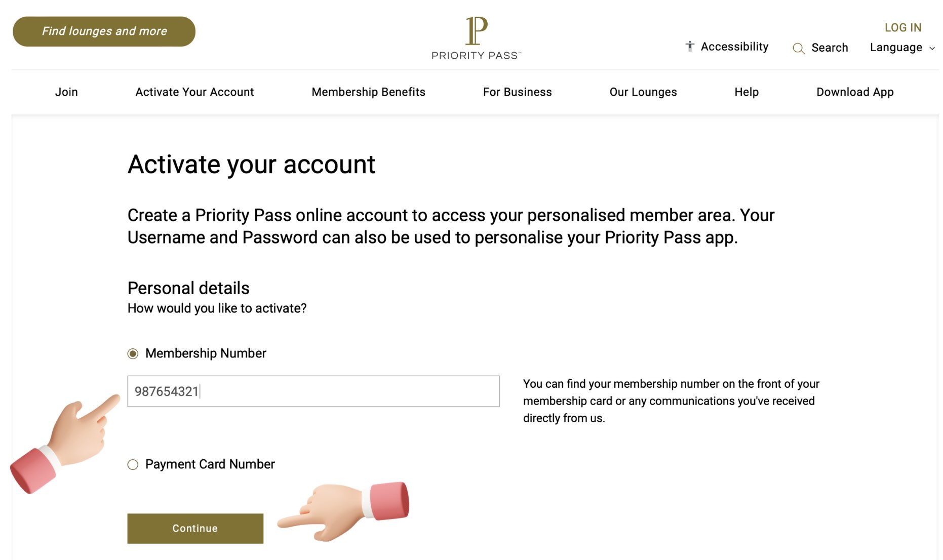Click the Accessibility text label
The width and height of the screenshot is (943, 560).
(734, 46)
